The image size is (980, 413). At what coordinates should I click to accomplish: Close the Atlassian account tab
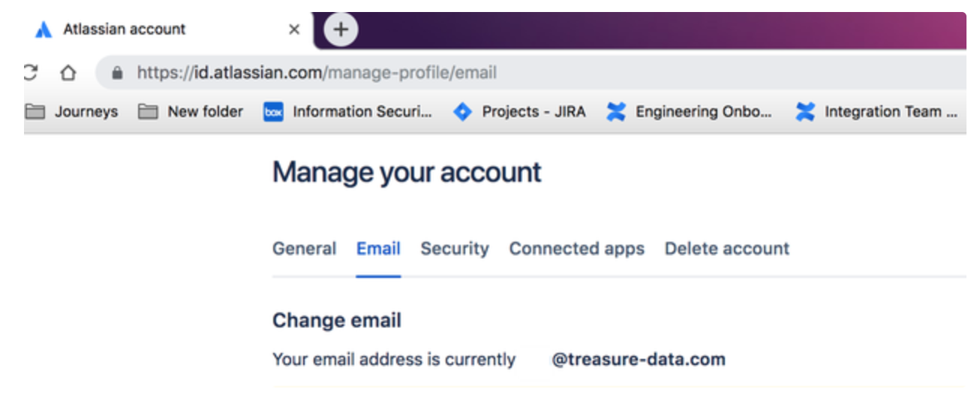point(294,30)
